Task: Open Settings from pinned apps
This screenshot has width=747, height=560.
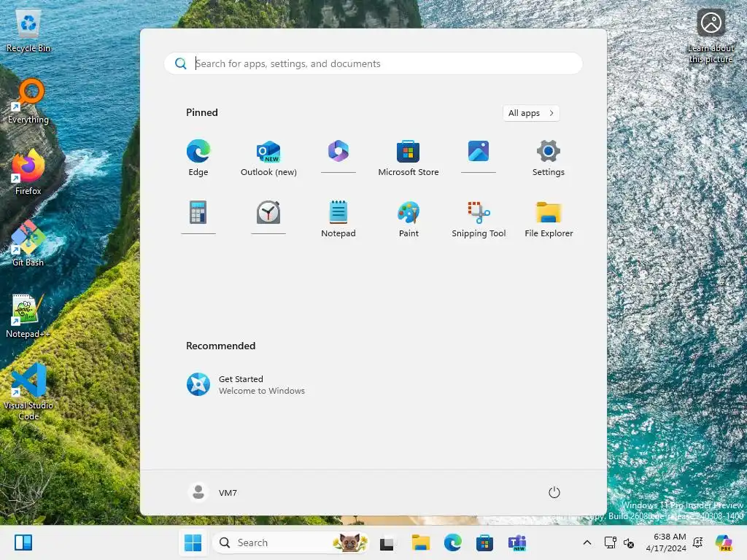Action: click(549, 158)
